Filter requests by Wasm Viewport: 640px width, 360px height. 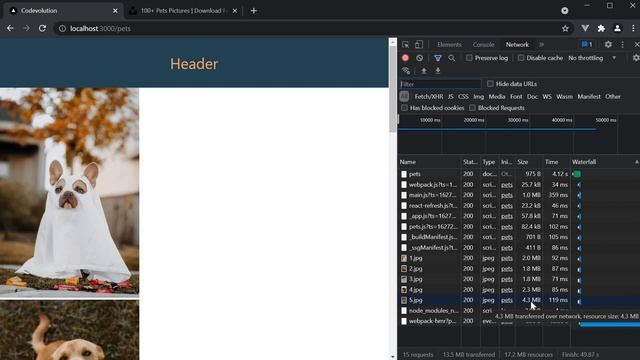pos(564,97)
